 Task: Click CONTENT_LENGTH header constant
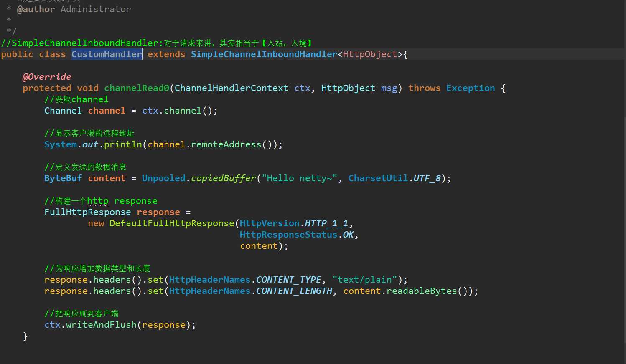click(294, 291)
